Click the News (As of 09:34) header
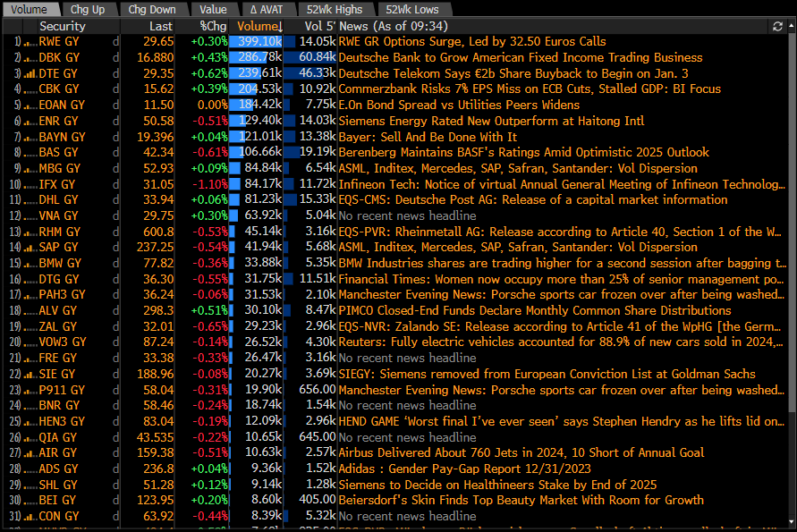 point(394,27)
